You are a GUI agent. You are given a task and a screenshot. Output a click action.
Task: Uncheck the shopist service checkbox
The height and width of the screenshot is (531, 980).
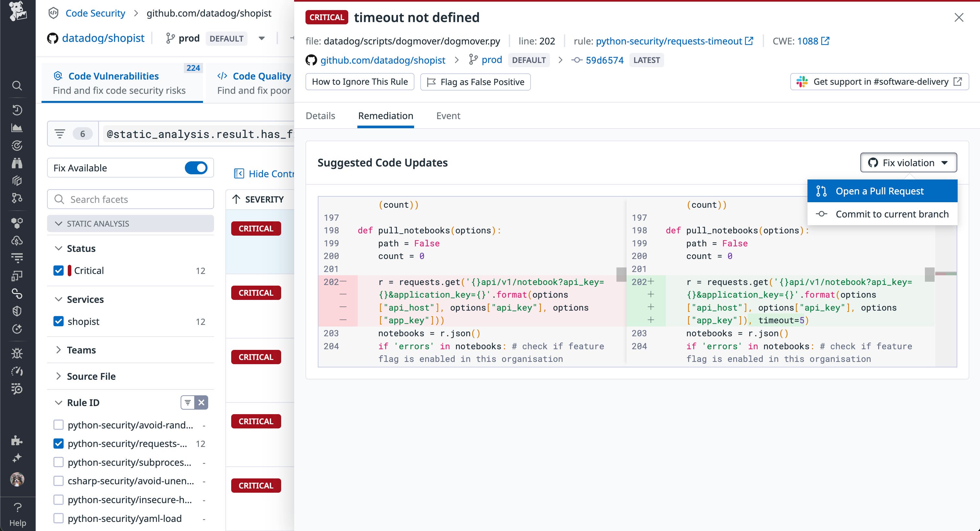[x=58, y=321]
